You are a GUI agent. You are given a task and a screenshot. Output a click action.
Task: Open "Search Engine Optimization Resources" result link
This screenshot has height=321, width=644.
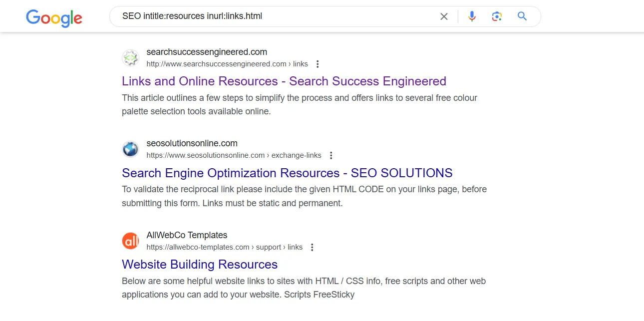click(x=287, y=173)
